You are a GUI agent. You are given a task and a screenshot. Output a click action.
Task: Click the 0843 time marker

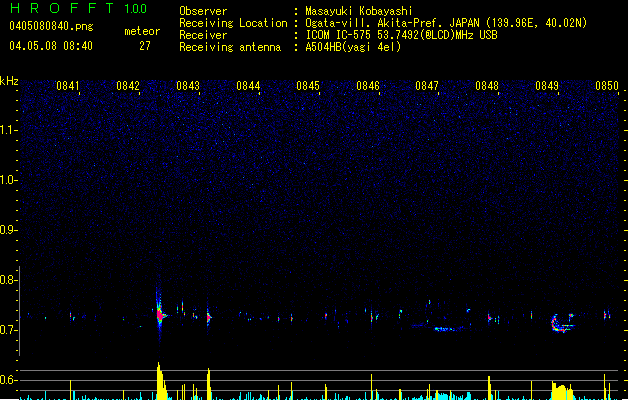tap(188, 86)
